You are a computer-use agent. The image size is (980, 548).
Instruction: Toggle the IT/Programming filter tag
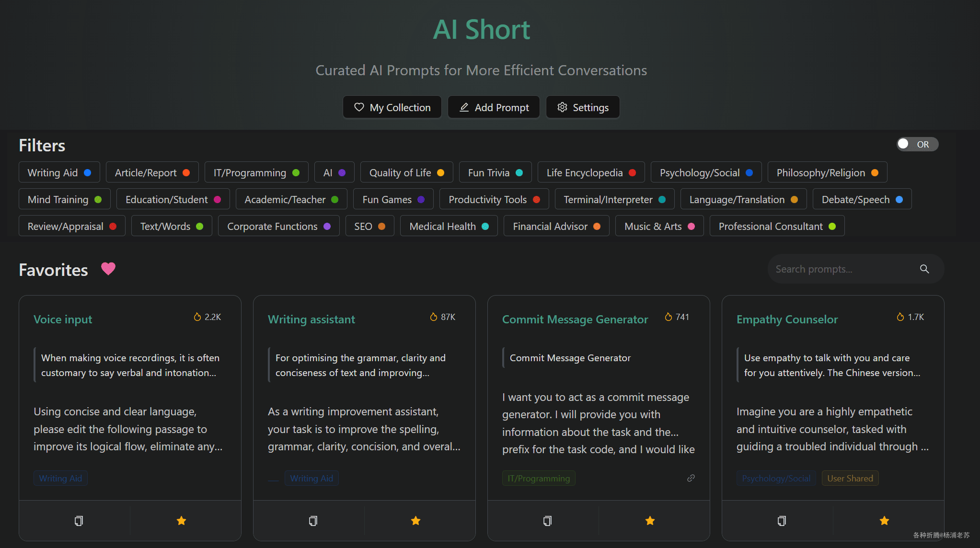[x=256, y=172]
